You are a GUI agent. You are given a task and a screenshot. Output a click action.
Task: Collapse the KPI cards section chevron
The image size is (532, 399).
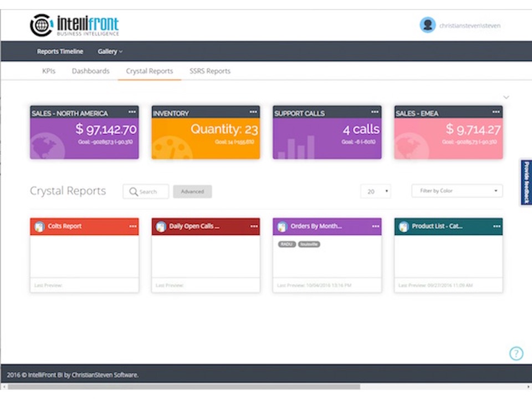pyautogui.click(x=506, y=98)
